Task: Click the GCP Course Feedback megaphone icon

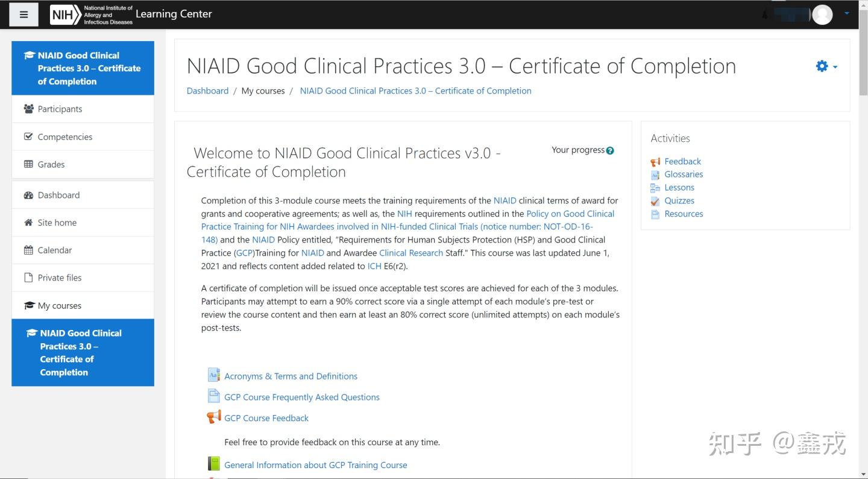Action: (x=214, y=416)
